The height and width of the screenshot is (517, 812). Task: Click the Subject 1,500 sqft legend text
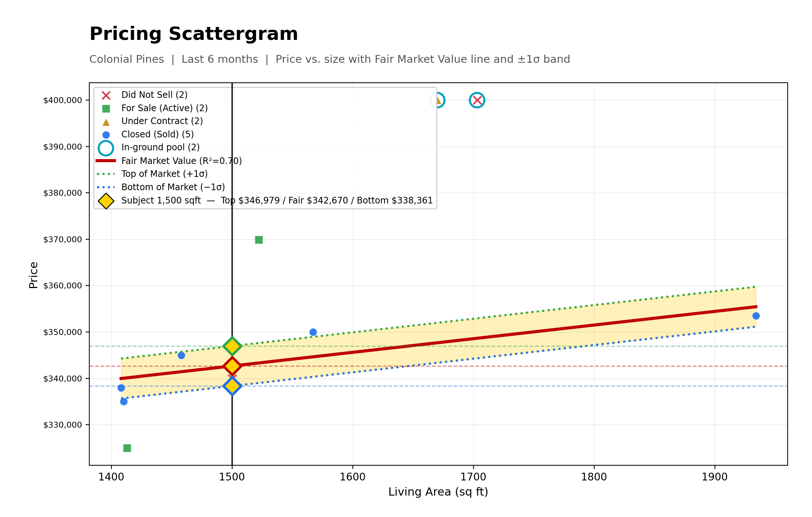pyautogui.click(x=277, y=201)
